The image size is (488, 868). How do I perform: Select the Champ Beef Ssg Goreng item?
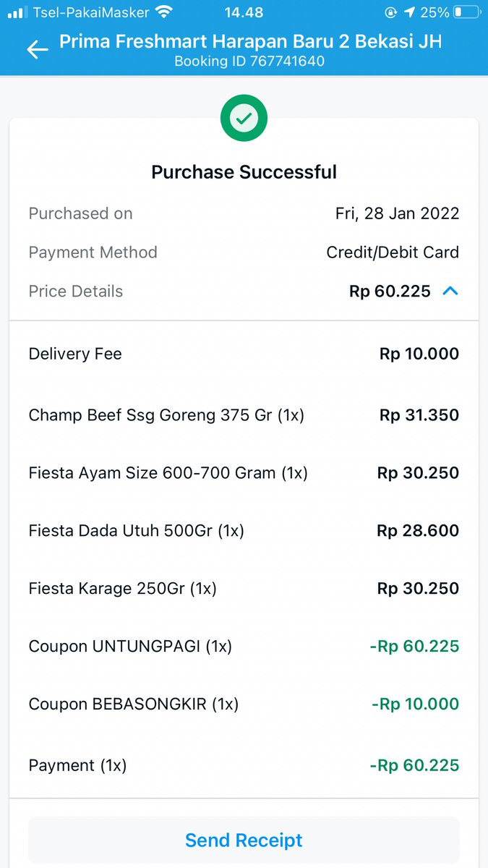tap(244, 415)
